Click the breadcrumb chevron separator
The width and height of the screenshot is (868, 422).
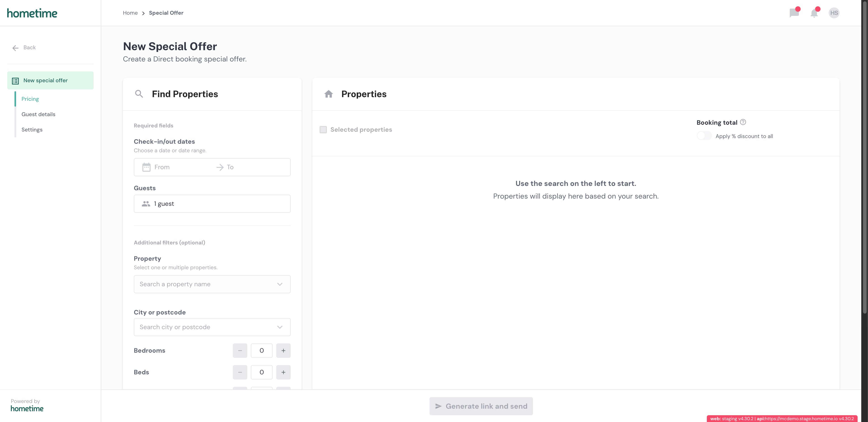pyautogui.click(x=143, y=13)
